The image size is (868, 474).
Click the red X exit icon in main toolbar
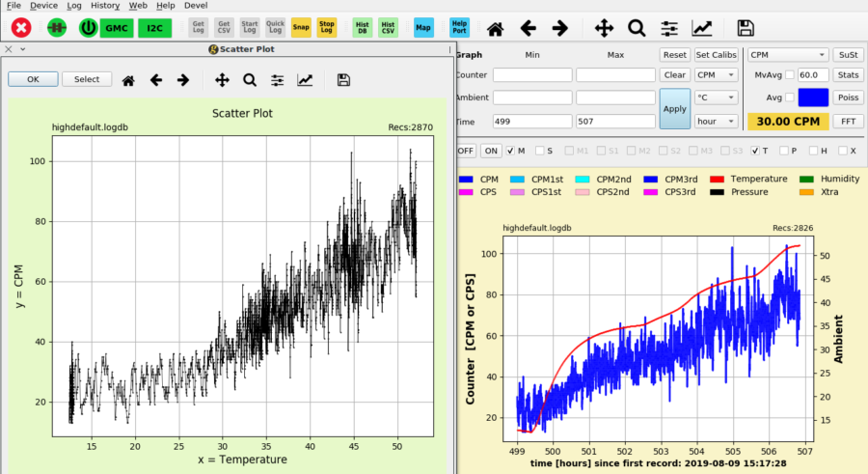pos(21,28)
